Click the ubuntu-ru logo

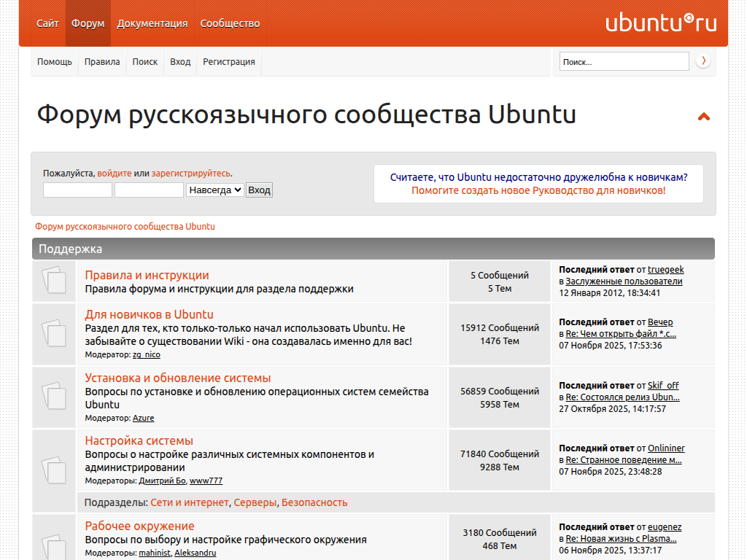point(661,23)
